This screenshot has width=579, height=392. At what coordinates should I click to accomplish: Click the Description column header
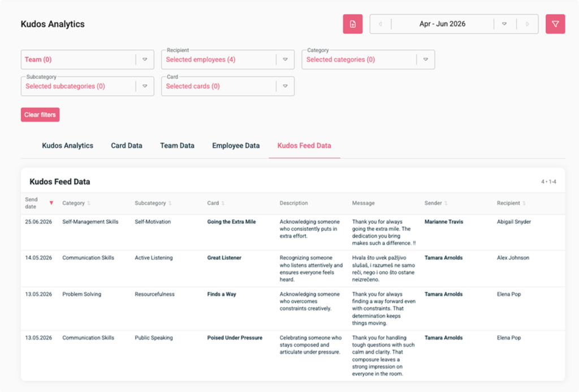point(293,203)
